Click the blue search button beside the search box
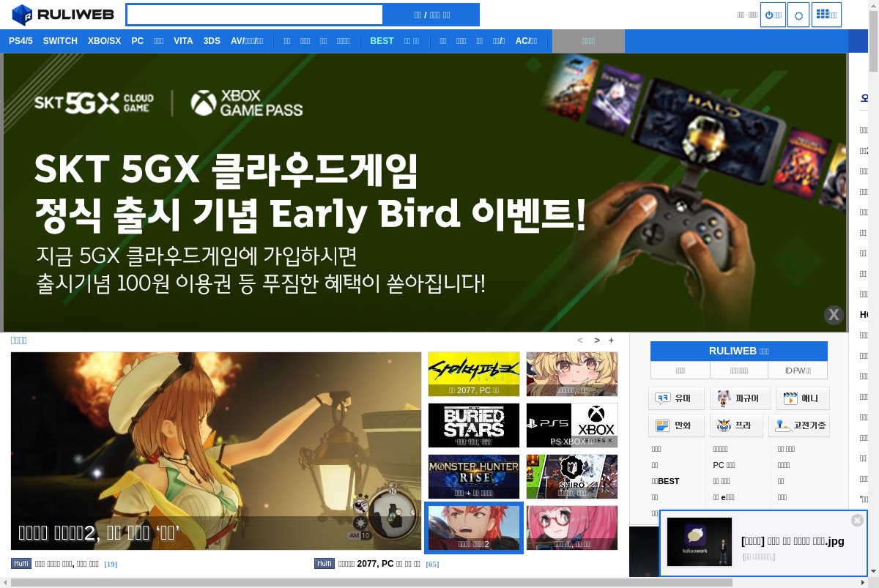879x588 pixels. (431, 15)
